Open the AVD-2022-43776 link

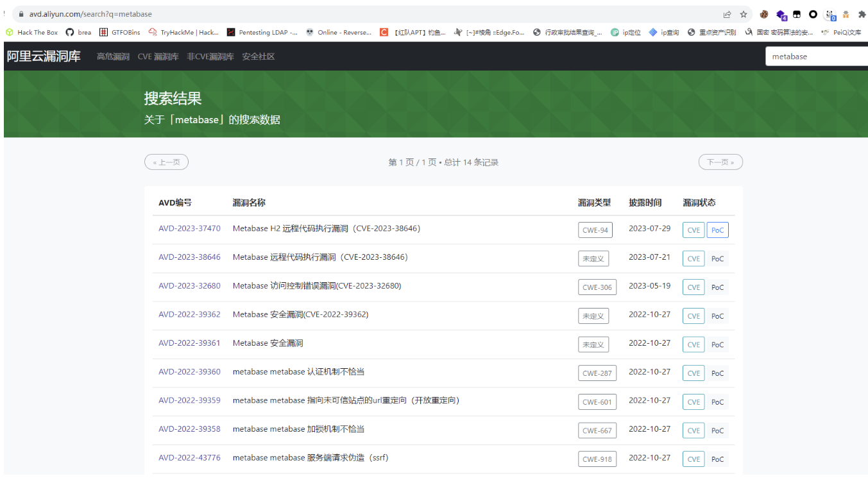[x=189, y=458]
